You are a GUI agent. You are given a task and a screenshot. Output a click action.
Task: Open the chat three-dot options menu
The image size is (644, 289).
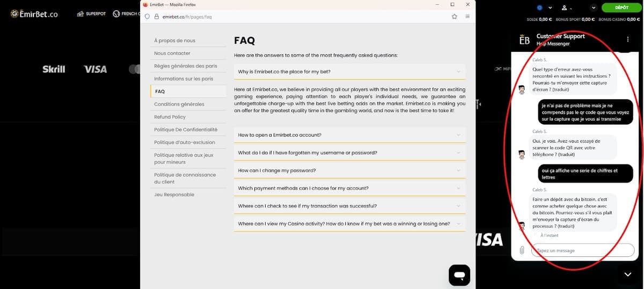click(x=627, y=40)
